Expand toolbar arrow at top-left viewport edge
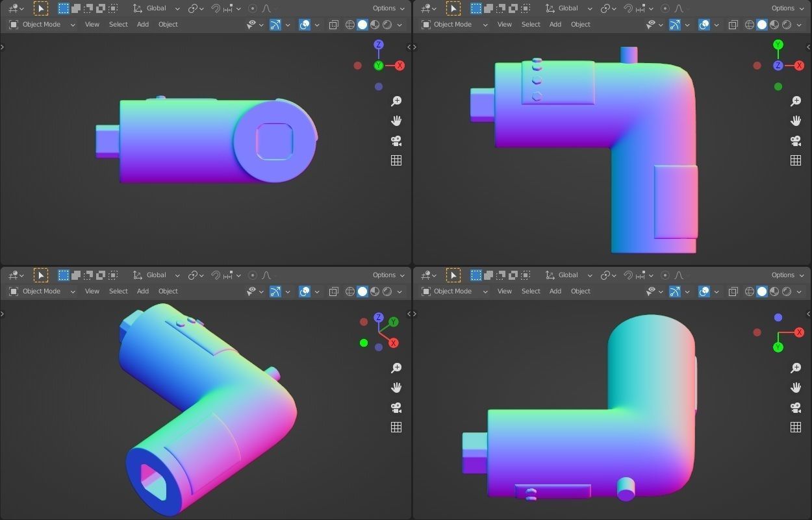This screenshot has height=520, width=812. tap(3, 47)
